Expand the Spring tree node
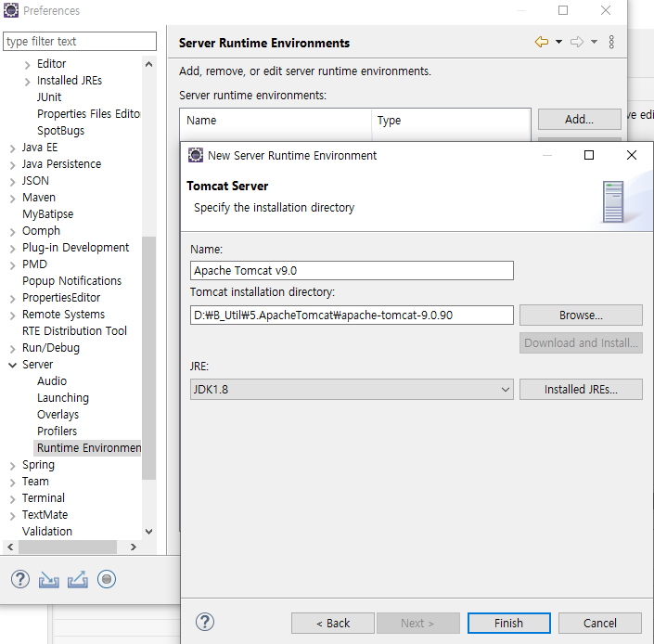Screen dimensions: 654x644 click(12, 466)
